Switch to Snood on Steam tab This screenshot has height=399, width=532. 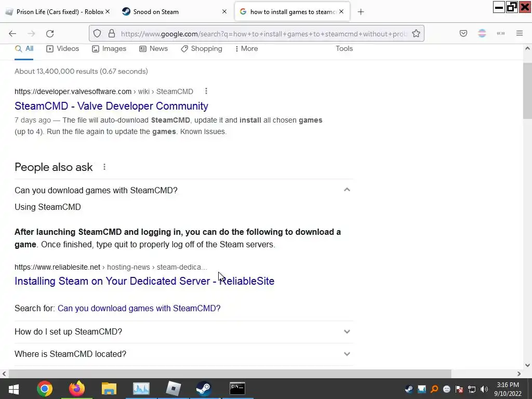point(175,12)
